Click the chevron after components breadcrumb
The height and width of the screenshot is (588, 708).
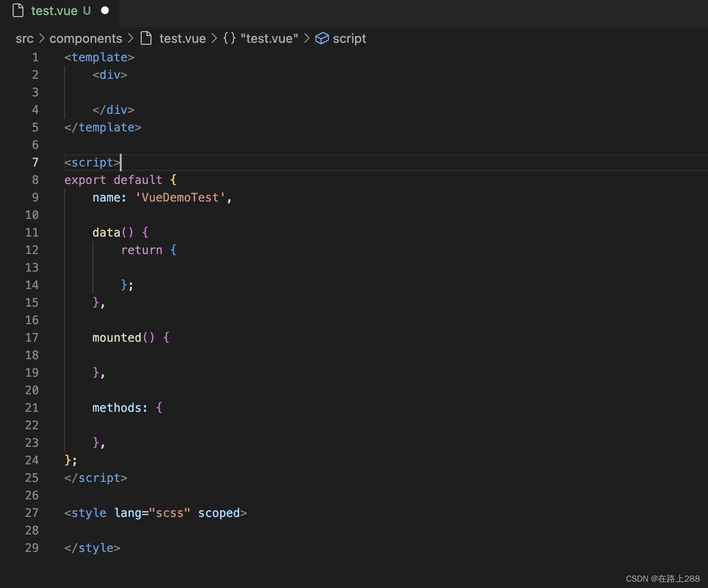pyautogui.click(x=130, y=38)
